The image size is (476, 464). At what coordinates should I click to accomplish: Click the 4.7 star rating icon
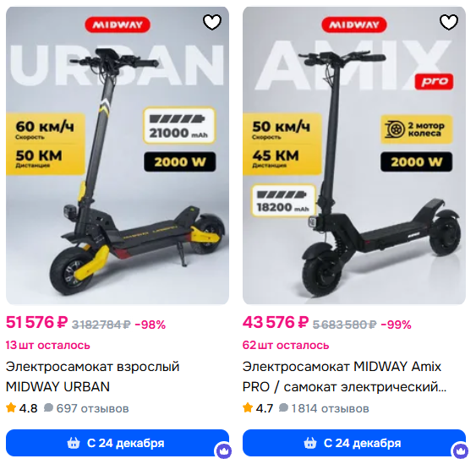click(x=248, y=407)
